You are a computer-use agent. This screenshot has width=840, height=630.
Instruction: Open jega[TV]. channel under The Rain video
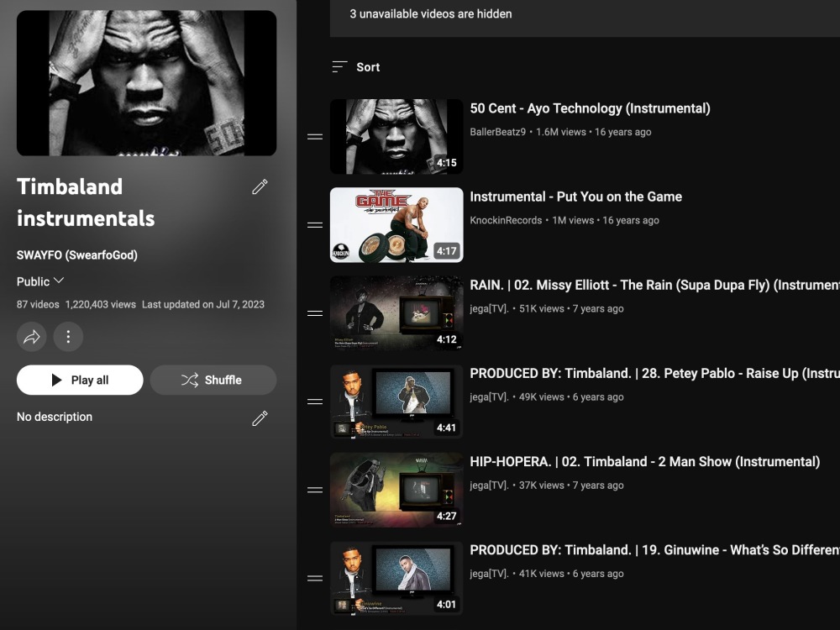(489, 308)
